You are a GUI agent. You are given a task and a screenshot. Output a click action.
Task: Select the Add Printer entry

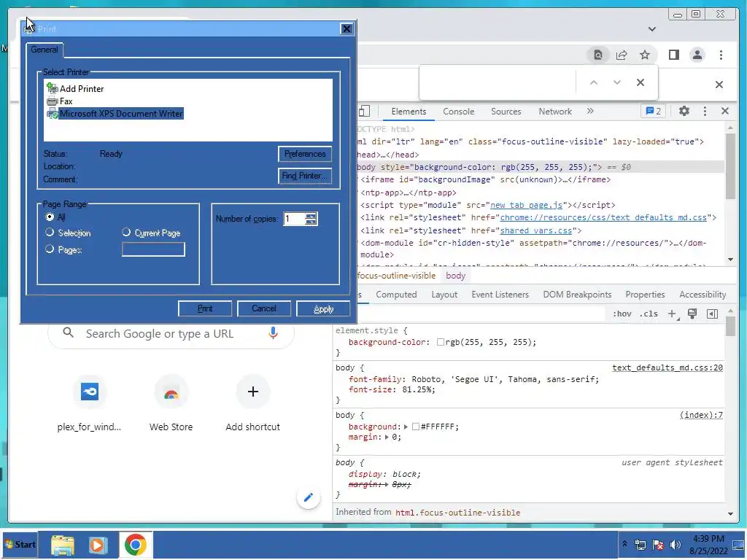click(75, 88)
